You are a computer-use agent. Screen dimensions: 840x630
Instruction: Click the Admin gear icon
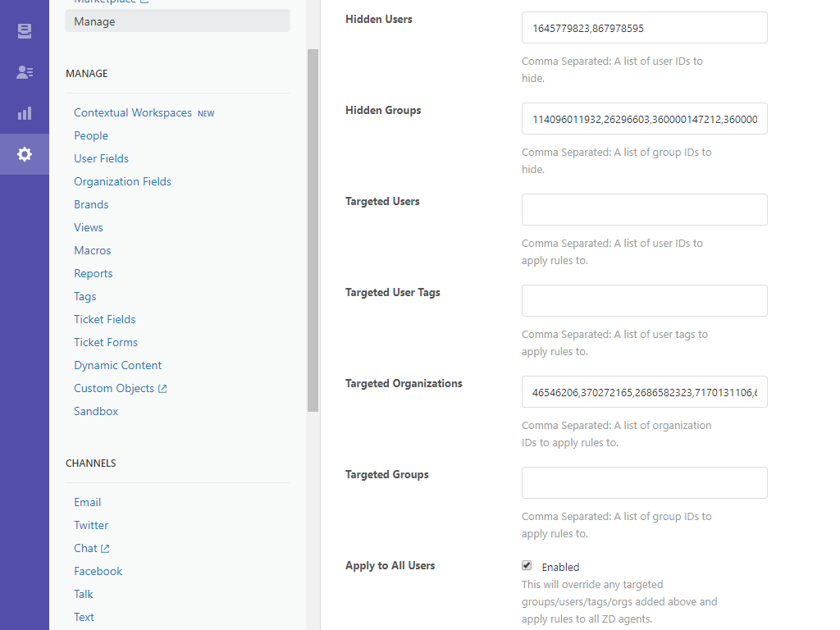pos(25,154)
